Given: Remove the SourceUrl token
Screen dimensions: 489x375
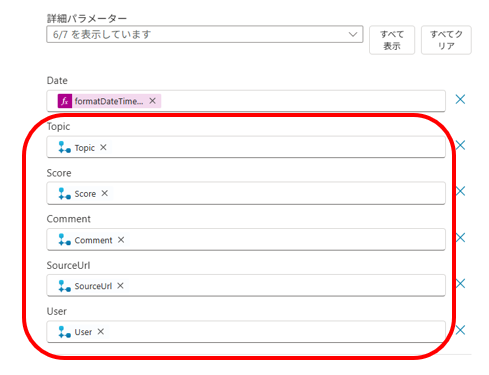Looking at the screenshot, I should [x=120, y=286].
